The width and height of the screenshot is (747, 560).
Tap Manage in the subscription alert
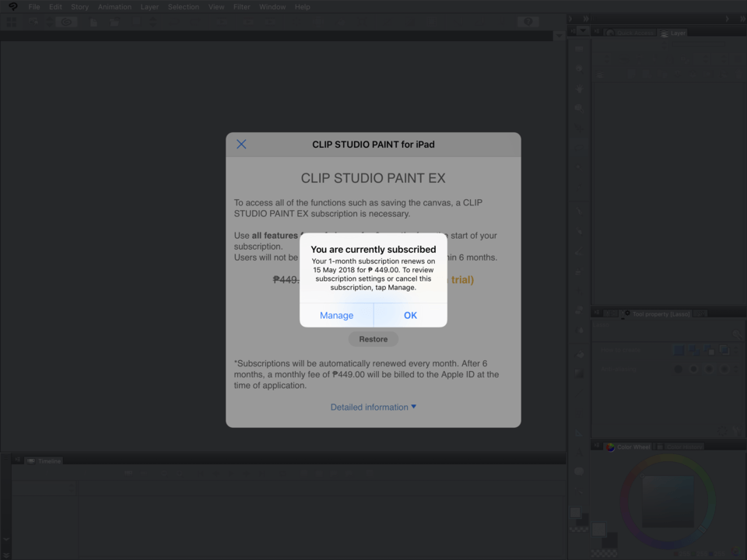pos(337,315)
